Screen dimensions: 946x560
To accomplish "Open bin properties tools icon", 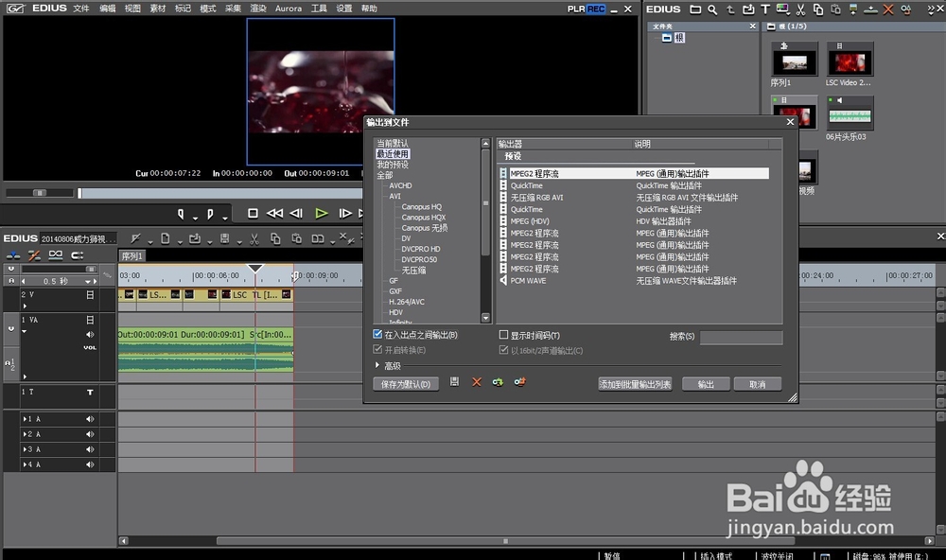I will [905, 9].
